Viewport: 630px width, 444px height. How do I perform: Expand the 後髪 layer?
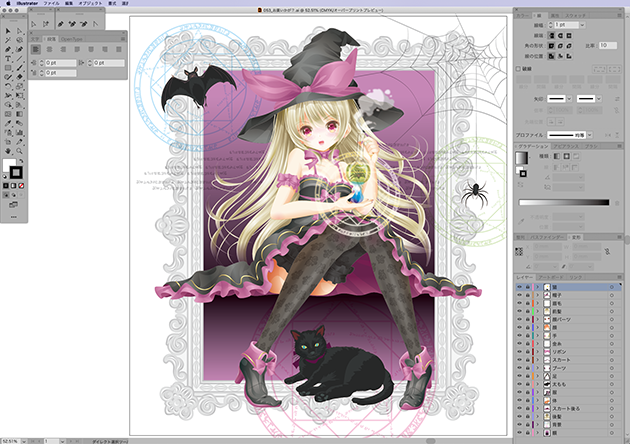point(537,417)
